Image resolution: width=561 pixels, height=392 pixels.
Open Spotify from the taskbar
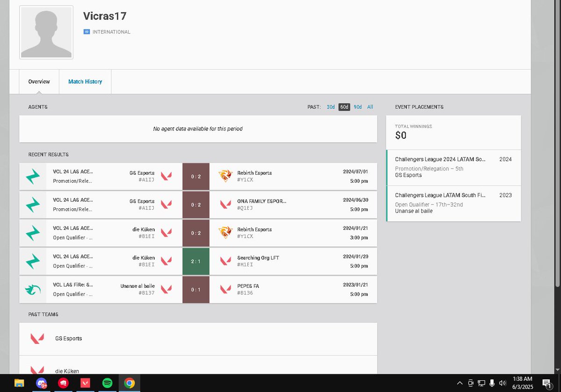point(107,383)
